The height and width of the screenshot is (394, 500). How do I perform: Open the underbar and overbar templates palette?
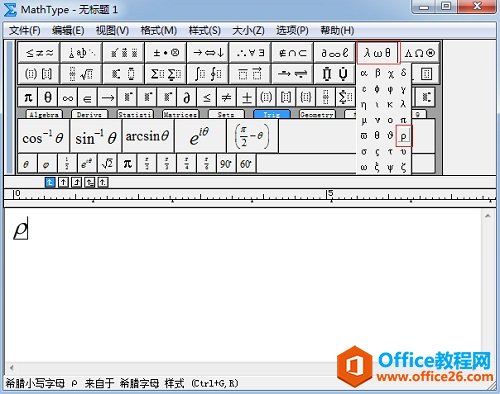coord(251,74)
